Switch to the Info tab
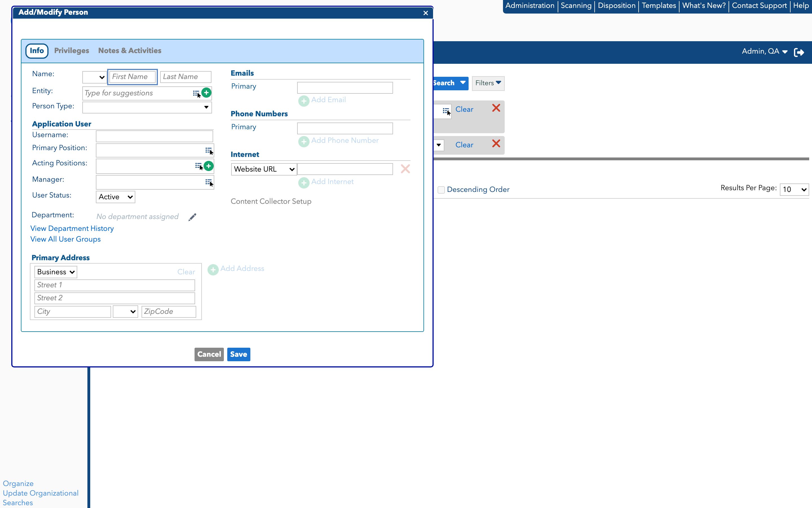812x508 pixels. [37, 51]
